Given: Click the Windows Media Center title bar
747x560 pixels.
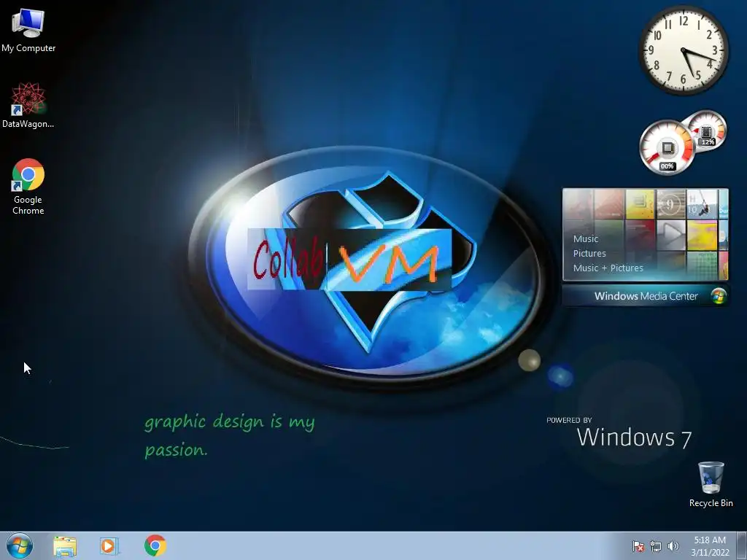Looking at the screenshot, I should coord(646,296).
